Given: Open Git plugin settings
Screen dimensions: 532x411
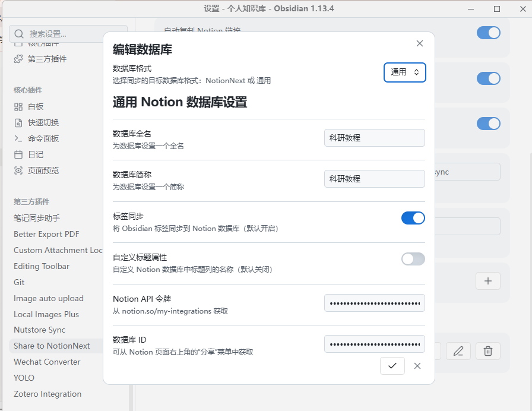Looking at the screenshot, I should pos(19,282).
